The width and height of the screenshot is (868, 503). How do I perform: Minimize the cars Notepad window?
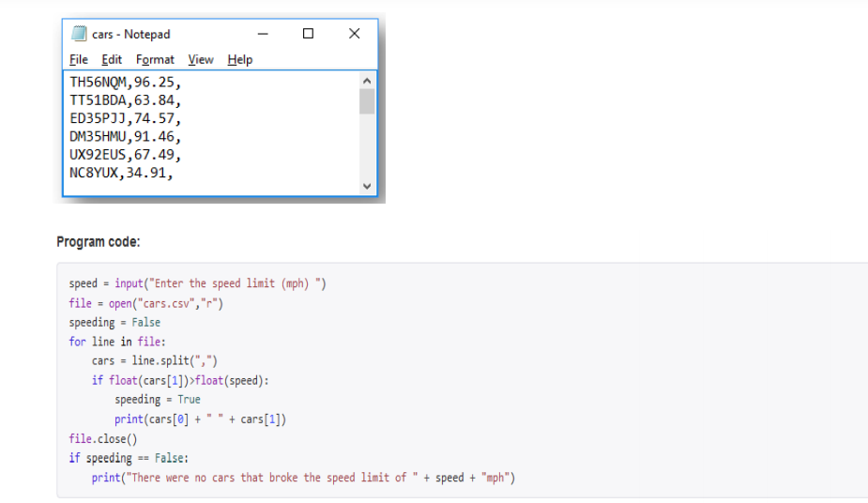263,34
